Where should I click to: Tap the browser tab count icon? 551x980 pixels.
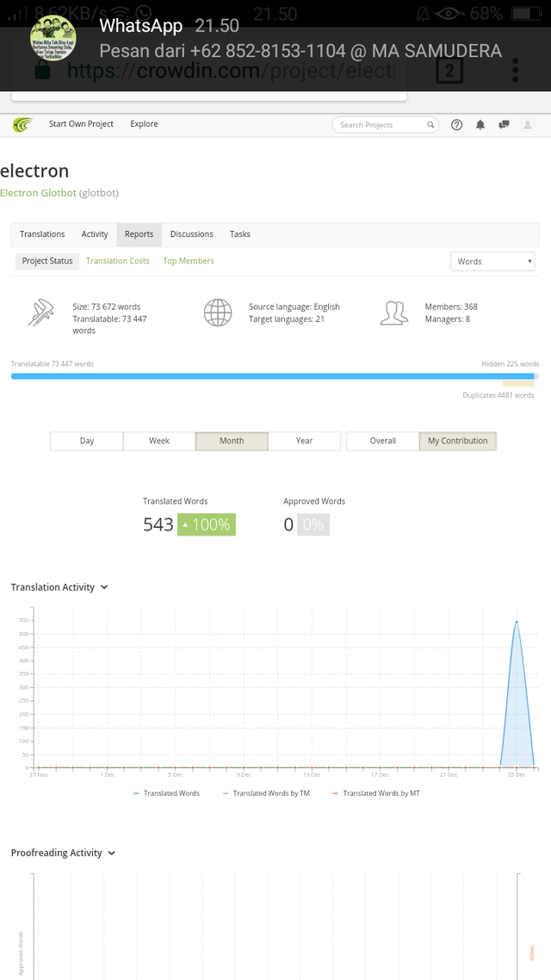tap(449, 71)
